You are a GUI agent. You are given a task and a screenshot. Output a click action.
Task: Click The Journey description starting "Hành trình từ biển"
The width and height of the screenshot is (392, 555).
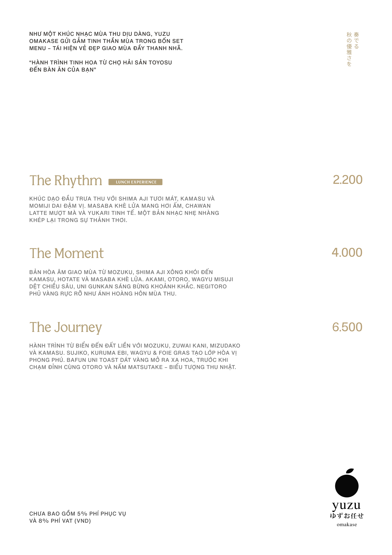point(134,356)
